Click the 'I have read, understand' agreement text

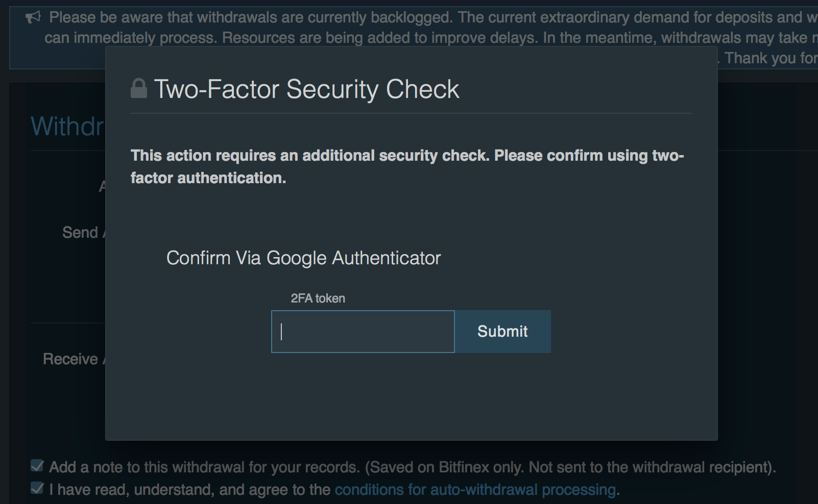click(x=189, y=490)
